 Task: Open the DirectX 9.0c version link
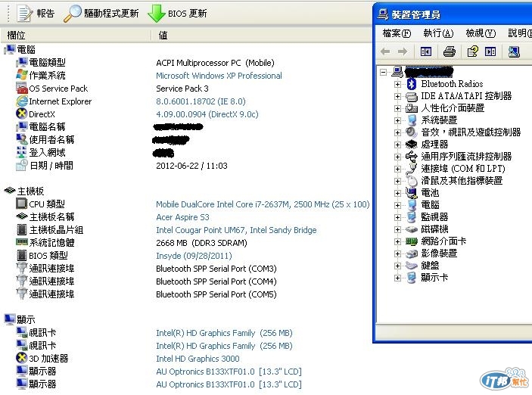pyautogui.click(x=207, y=114)
